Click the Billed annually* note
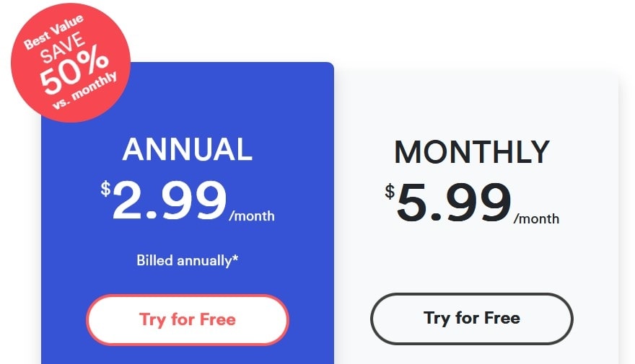Screen dimensions: 635x364 (x=188, y=260)
